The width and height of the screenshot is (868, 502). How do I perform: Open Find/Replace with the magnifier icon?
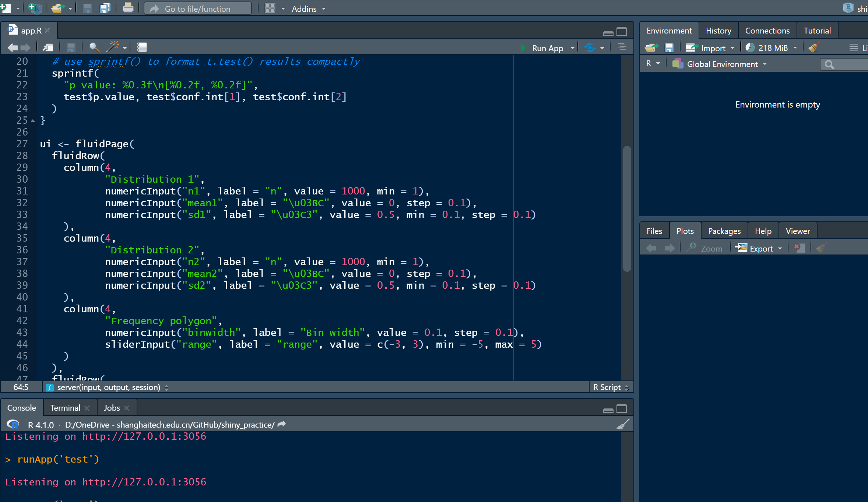pos(94,48)
